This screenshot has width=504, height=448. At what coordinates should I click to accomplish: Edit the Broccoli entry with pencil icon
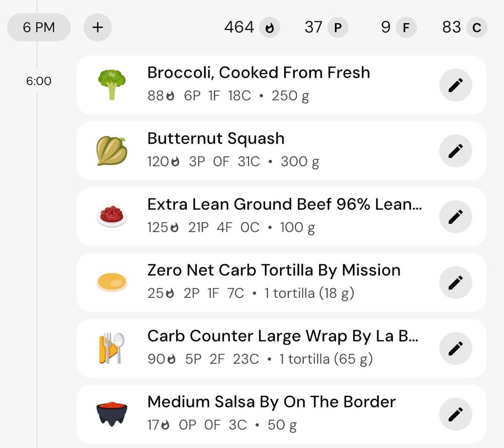pyautogui.click(x=455, y=85)
